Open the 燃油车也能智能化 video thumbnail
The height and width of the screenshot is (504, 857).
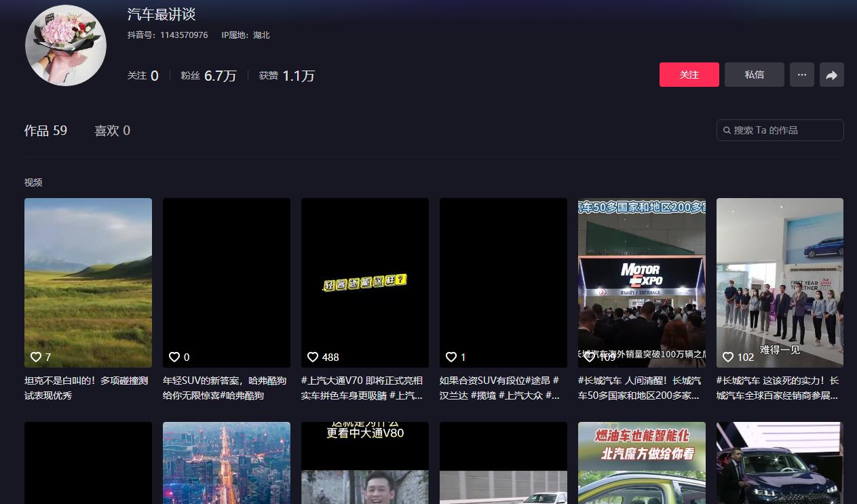(642, 463)
